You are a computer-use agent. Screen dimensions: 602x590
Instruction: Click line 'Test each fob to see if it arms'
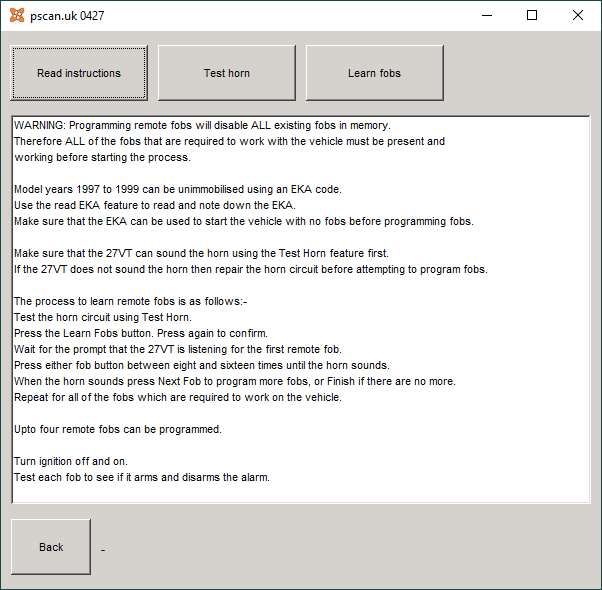tap(142, 477)
